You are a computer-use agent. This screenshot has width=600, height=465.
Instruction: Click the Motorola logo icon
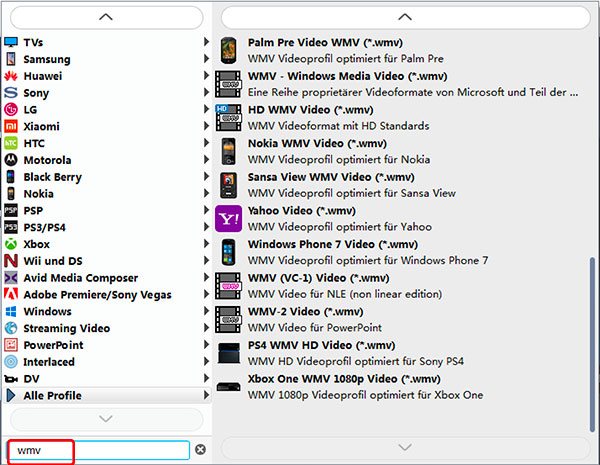click(x=11, y=160)
